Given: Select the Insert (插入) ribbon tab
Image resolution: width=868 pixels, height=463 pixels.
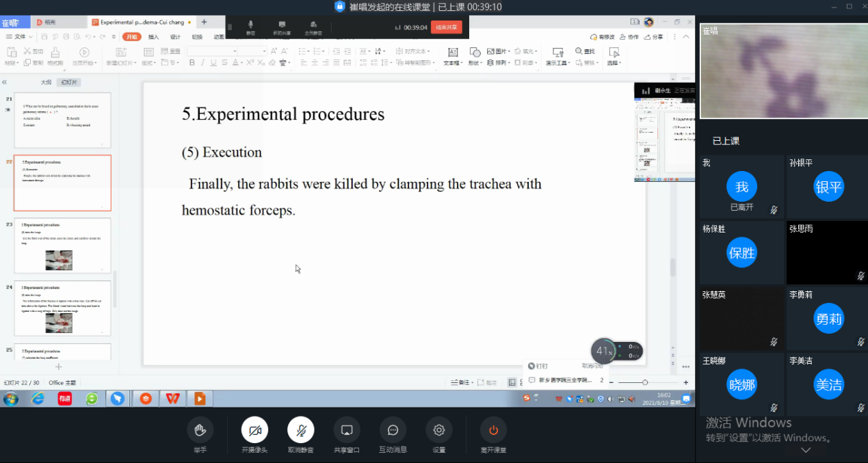Looking at the screenshot, I should (x=153, y=37).
